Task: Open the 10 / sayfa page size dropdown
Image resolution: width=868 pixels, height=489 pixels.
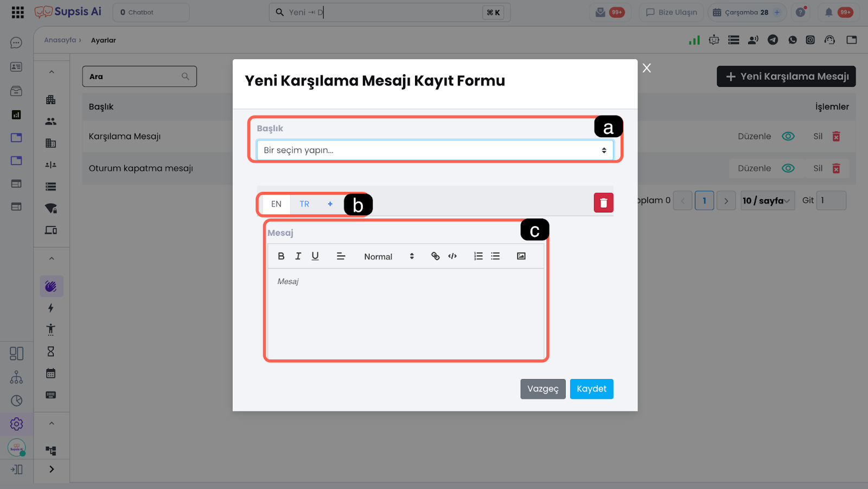Action: tap(767, 201)
